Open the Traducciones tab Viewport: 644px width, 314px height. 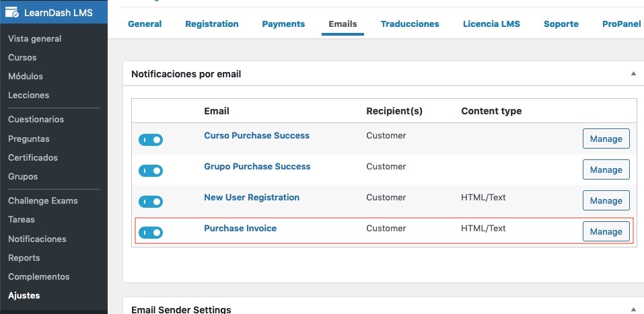click(410, 24)
